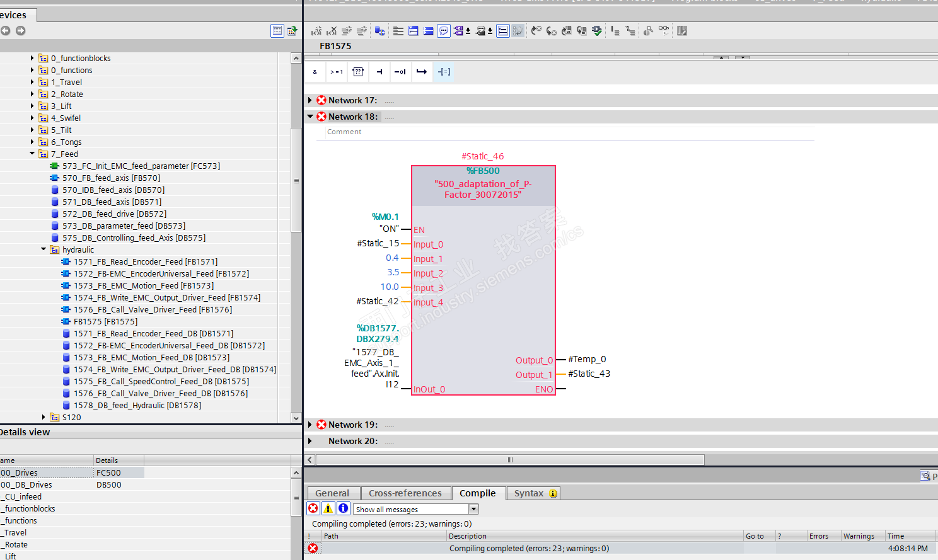Viewport: 938px width, 560px height.
Task: Expand the 1_Travel folder
Action: tap(32, 82)
